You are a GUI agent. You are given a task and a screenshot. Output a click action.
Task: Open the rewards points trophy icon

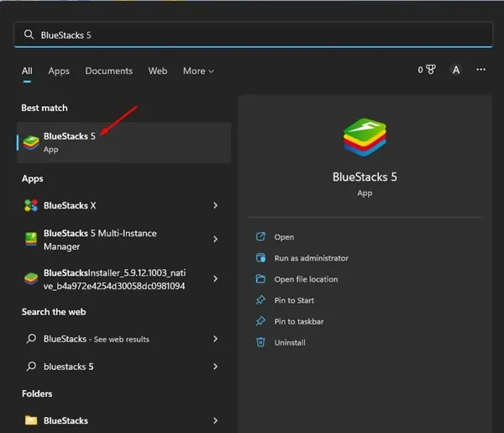430,71
